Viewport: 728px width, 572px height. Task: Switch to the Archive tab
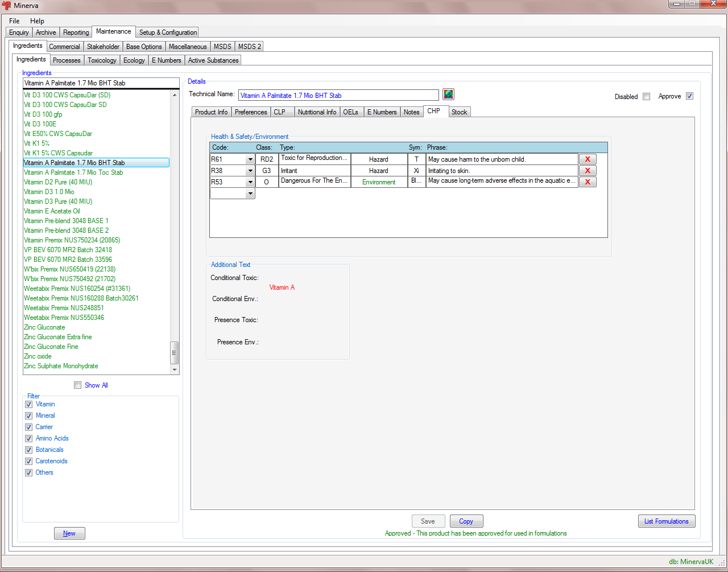pos(46,32)
